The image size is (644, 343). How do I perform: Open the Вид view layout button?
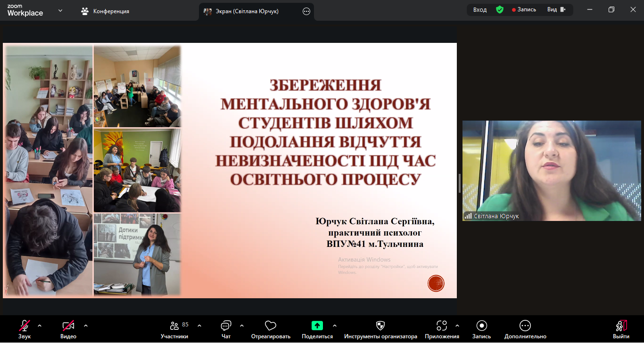pyautogui.click(x=556, y=10)
